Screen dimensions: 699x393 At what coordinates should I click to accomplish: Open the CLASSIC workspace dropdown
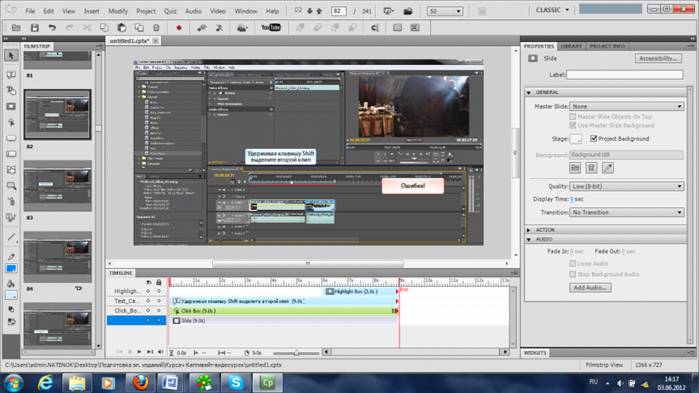(553, 10)
